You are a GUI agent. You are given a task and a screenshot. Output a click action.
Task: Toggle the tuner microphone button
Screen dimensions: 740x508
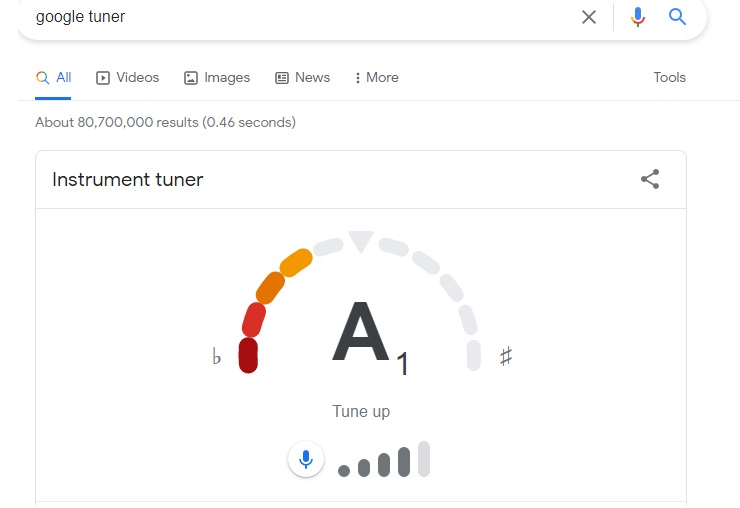point(306,460)
